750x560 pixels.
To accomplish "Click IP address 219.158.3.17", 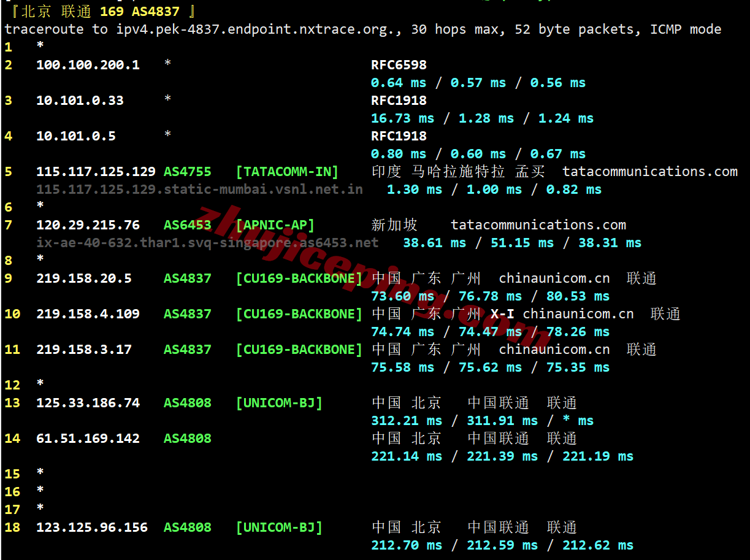I will pos(84,349).
